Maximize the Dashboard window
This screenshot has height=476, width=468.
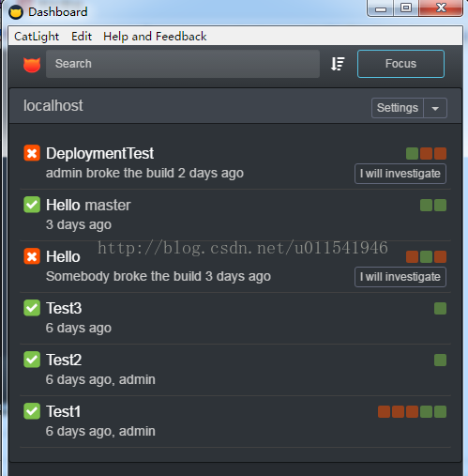point(406,8)
